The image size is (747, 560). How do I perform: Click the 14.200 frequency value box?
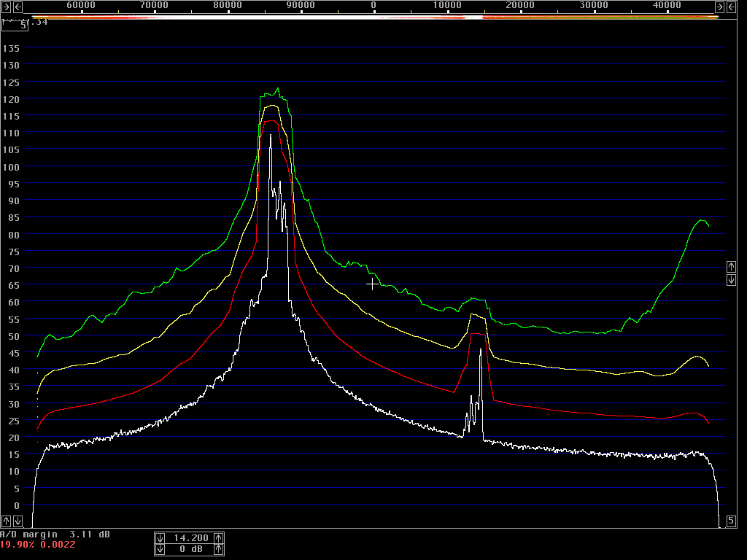tap(190, 538)
